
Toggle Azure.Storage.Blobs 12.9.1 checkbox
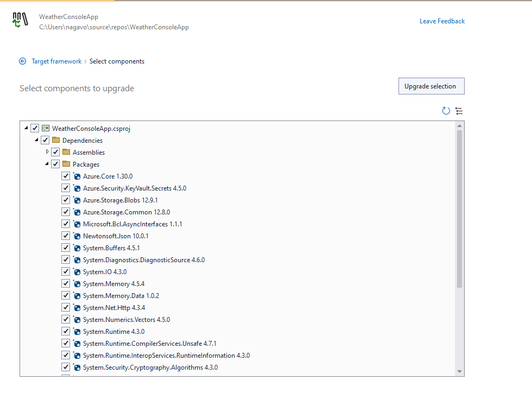tap(66, 200)
